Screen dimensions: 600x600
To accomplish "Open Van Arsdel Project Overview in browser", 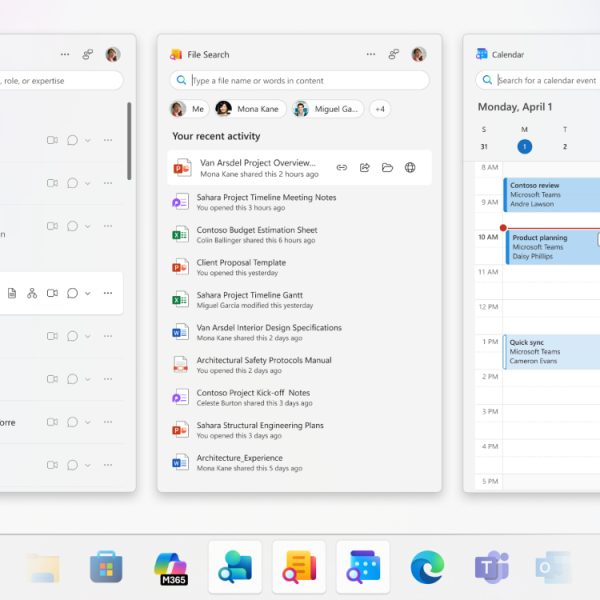I will point(410,168).
